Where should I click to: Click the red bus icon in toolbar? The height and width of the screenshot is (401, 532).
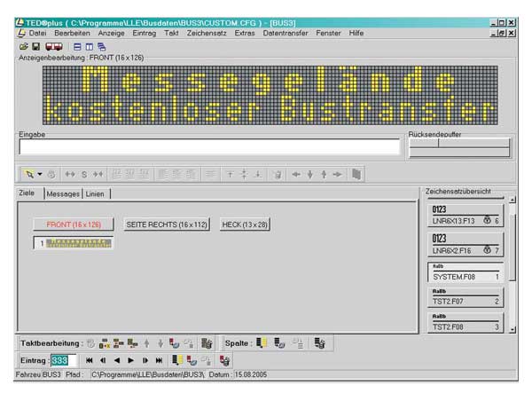pos(54,46)
